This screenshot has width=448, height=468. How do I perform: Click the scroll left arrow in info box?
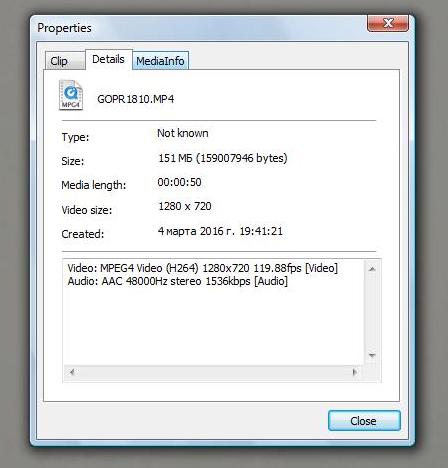point(72,372)
